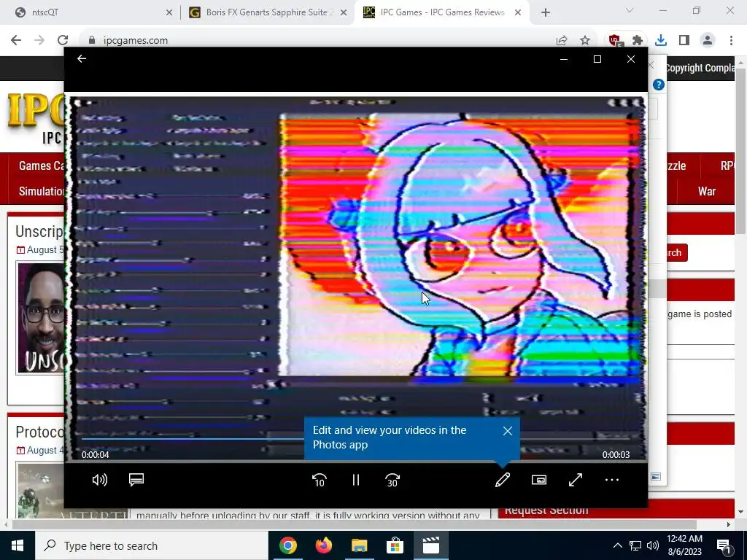Open Chrome's three-dot menu
The width and height of the screenshot is (747, 560).
(x=731, y=41)
